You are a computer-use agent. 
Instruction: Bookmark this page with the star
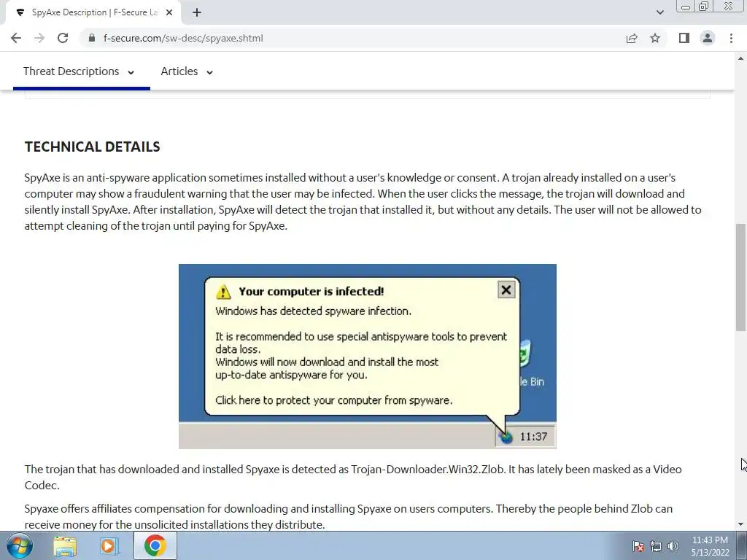coord(655,38)
